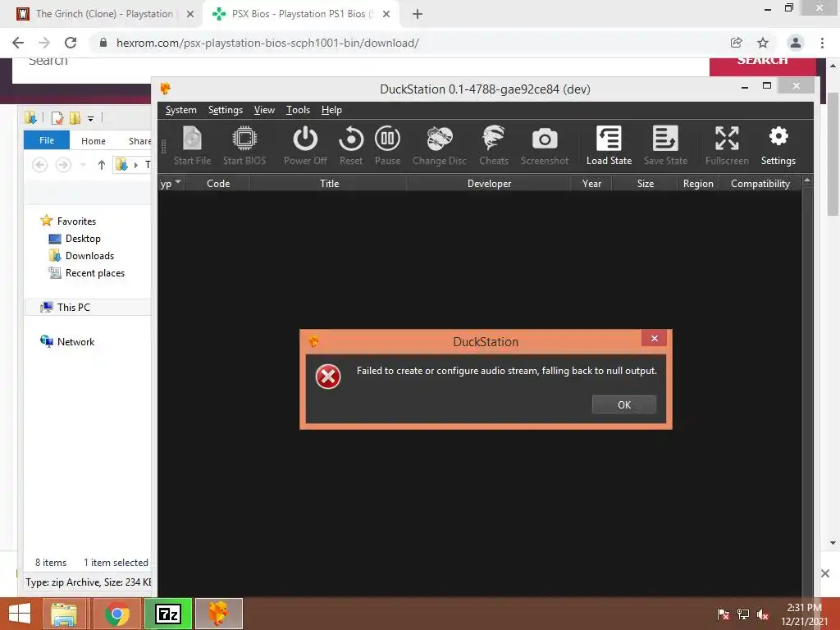Select Downloads in Explorer navigation pane
840x630 pixels.
(89, 256)
